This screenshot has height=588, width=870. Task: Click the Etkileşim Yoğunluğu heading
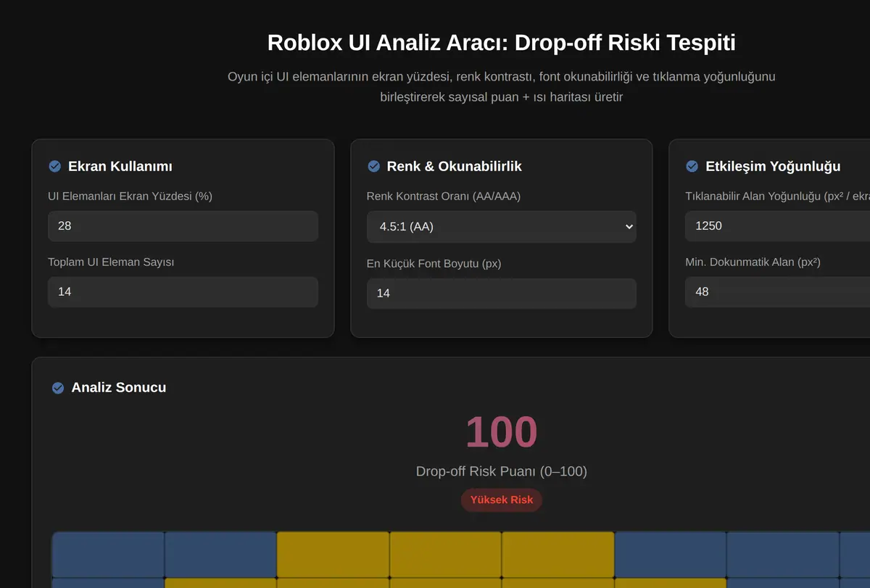(x=773, y=167)
